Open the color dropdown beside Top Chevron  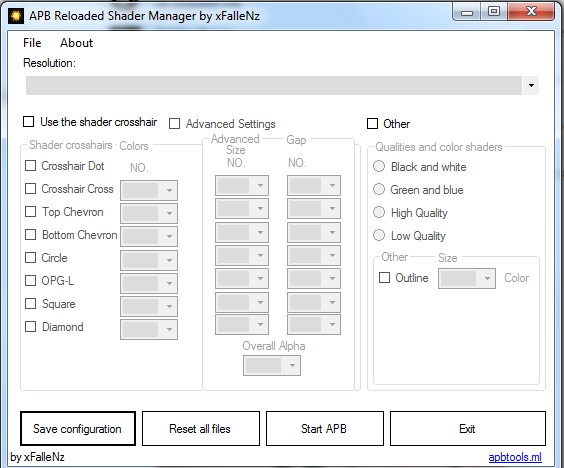149,213
